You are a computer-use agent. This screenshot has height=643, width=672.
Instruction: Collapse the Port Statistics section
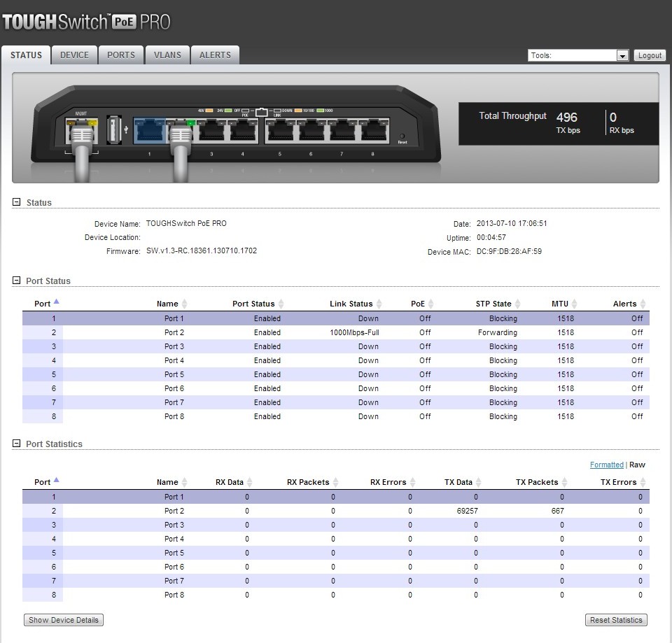tap(16, 444)
